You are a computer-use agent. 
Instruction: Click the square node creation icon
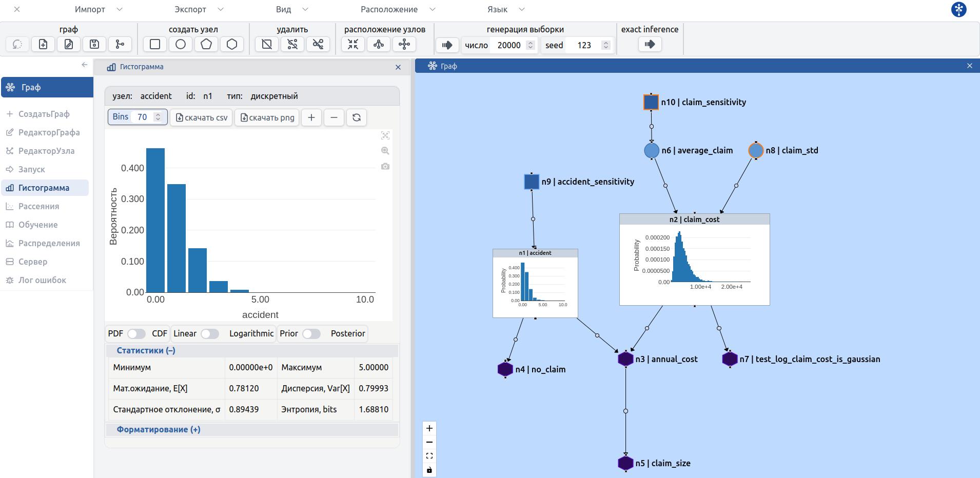coord(155,45)
